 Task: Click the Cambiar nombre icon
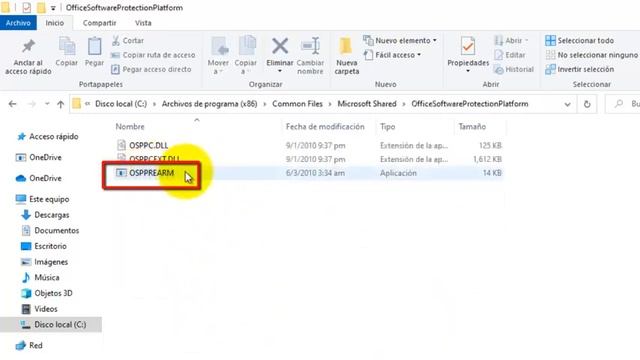[310, 46]
